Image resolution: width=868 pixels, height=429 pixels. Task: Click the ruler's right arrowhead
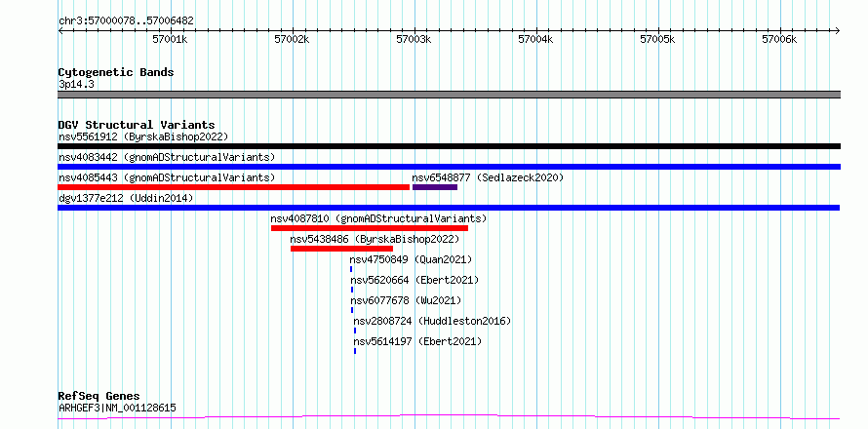pos(838,30)
